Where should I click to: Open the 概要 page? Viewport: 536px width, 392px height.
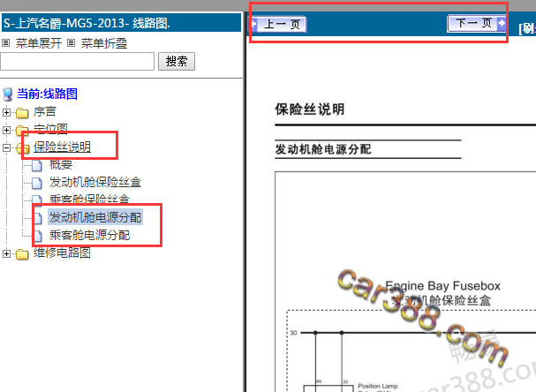[61, 165]
